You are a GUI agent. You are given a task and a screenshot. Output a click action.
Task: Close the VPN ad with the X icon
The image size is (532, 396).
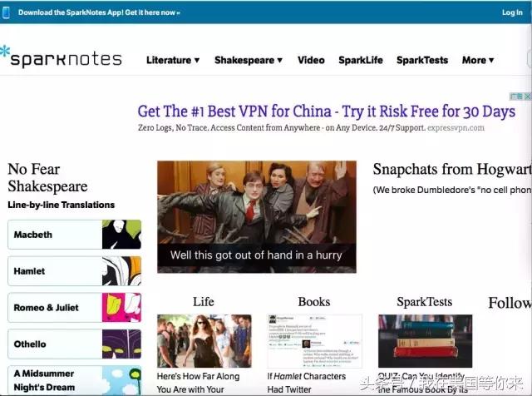528,97
